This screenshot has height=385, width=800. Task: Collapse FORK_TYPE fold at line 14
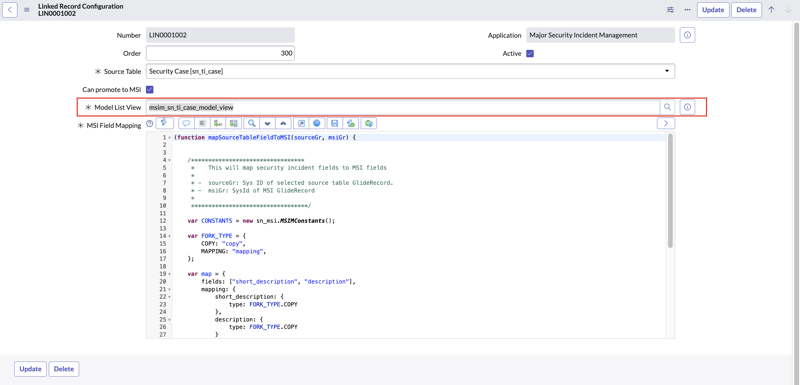coord(169,236)
